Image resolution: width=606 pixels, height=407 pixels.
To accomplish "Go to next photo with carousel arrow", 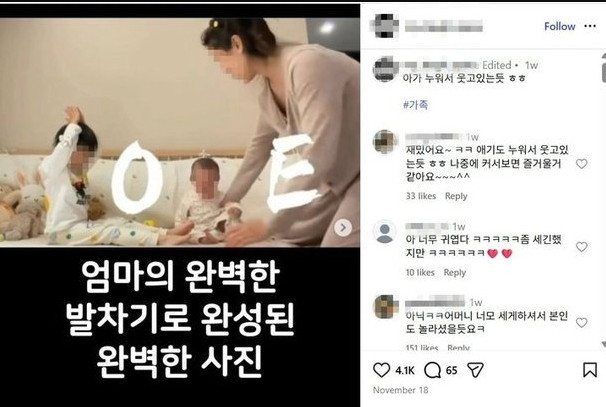I will 343,228.
